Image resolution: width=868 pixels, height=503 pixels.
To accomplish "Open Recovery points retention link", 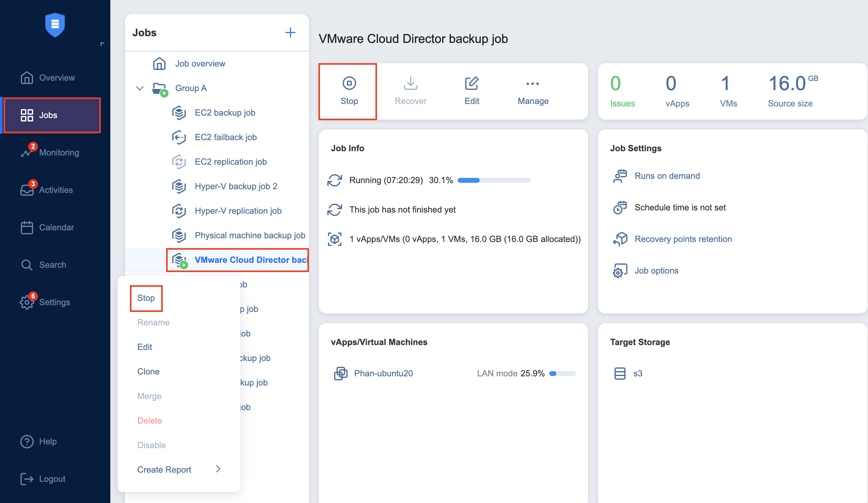I will (683, 239).
